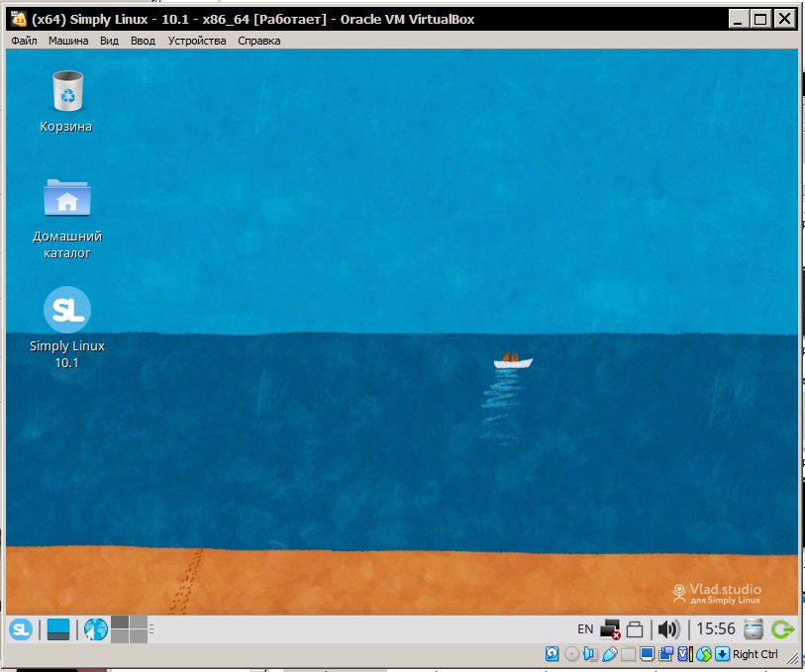The height and width of the screenshot is (672, 805).
Task: Click the Right Ctrl host key label
Action: pyautogui.click(x=755, y=654)
